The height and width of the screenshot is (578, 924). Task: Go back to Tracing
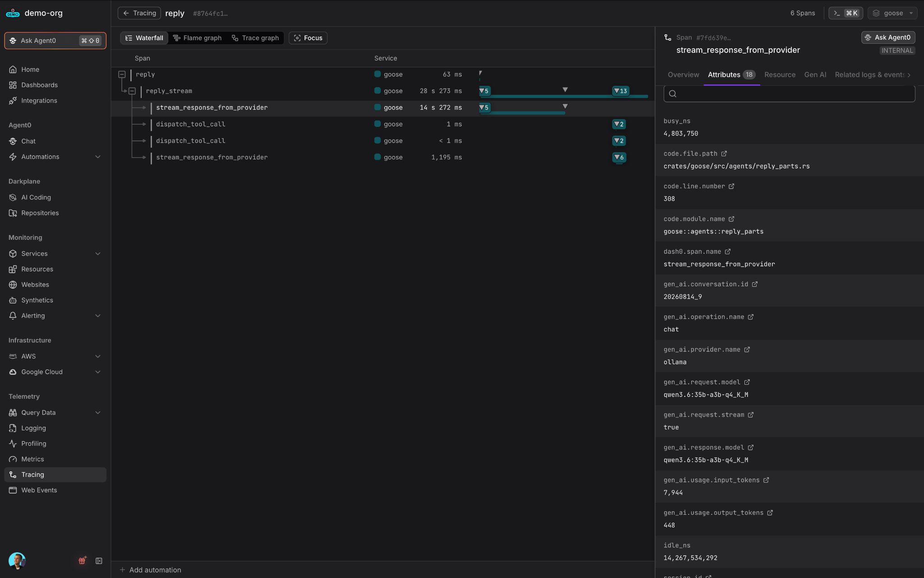[x=139, y=13]
